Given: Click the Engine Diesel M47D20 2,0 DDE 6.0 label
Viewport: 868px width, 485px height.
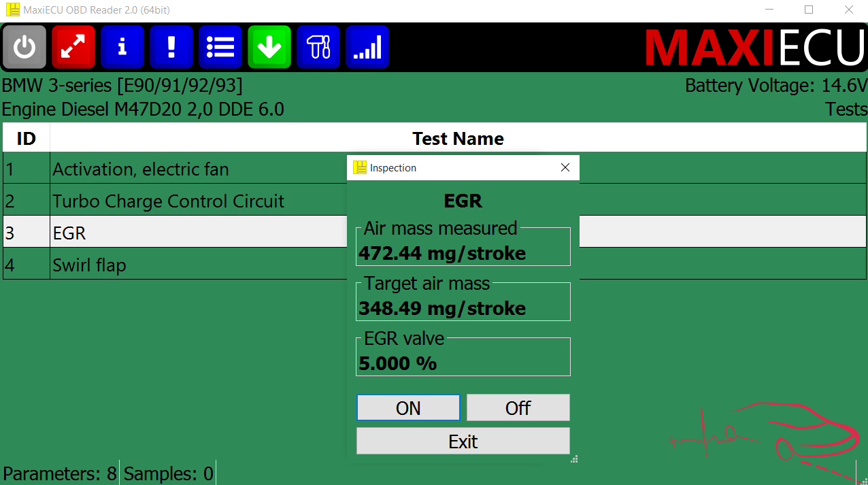Looking at the screenshot, I should tap(143, 109).
